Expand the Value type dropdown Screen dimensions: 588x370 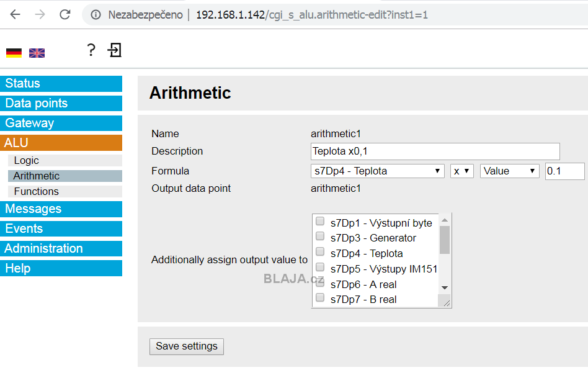click(x=510, y=171)
